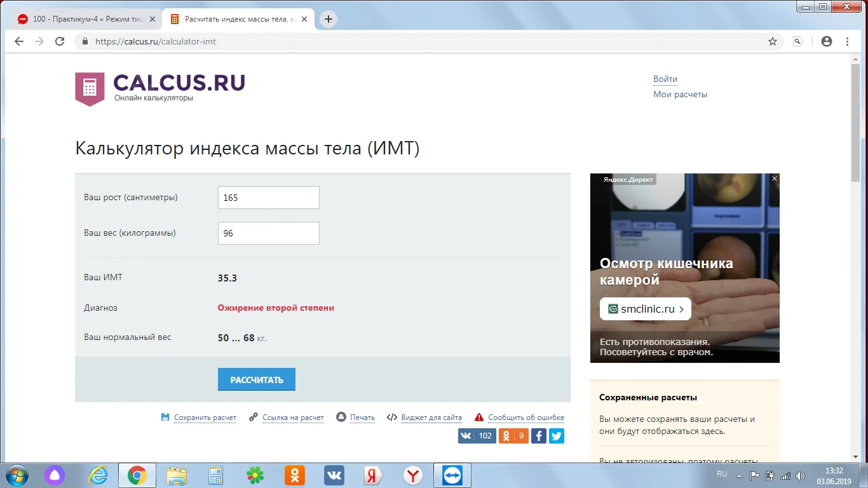Switch input language RU indicator

tap(722, 474)
